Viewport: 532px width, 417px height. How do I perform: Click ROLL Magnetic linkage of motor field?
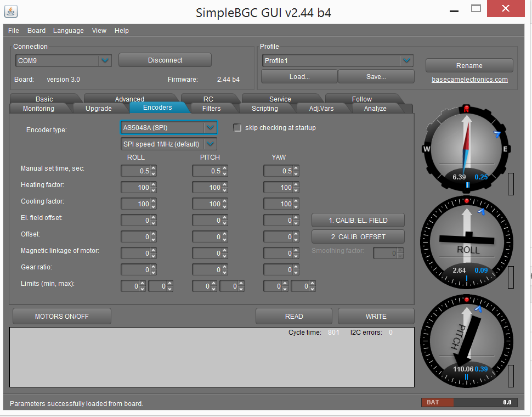tap(135, 253)
